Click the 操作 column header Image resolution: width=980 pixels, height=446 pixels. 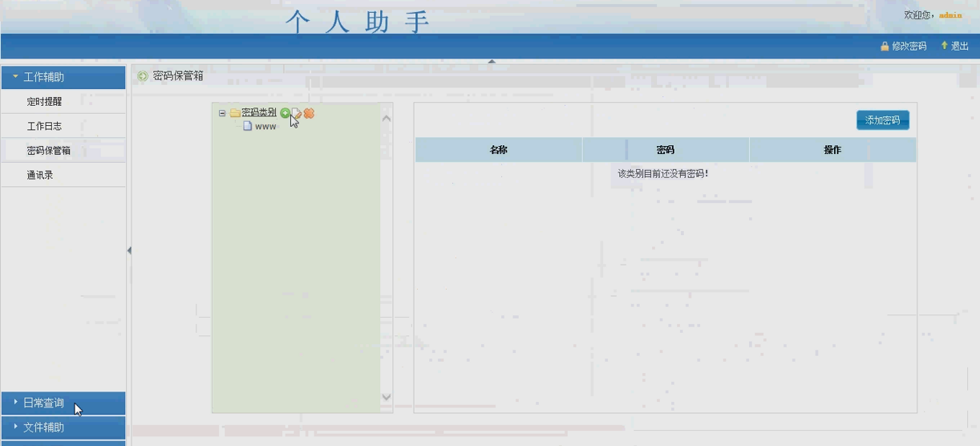(832, 150)
